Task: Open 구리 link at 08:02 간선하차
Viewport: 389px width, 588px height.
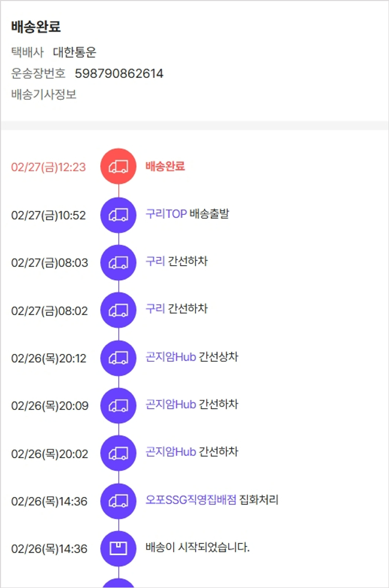Action: click(x=155, y=309)
